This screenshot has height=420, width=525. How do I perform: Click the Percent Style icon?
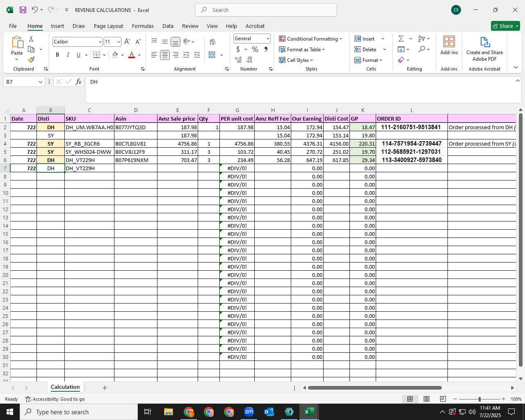pos(255,49)
